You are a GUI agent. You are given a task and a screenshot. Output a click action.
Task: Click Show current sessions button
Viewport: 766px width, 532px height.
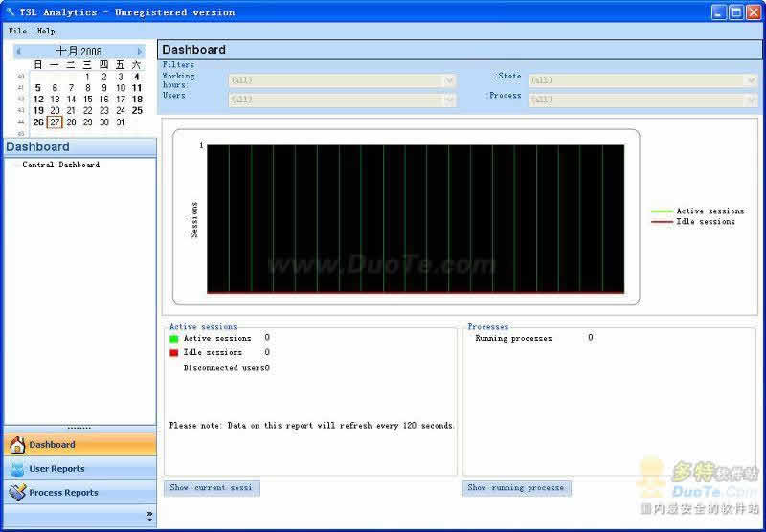coord(212,488)
